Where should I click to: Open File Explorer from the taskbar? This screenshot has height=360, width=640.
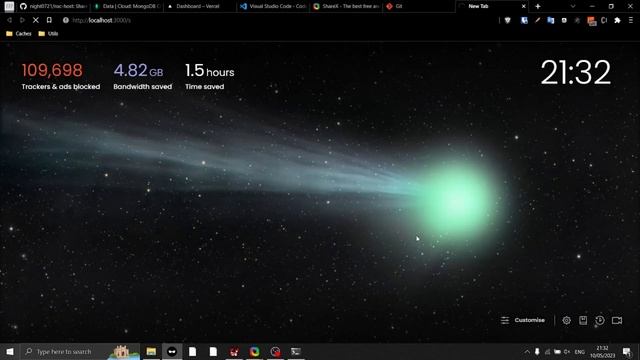click(151, 351)
